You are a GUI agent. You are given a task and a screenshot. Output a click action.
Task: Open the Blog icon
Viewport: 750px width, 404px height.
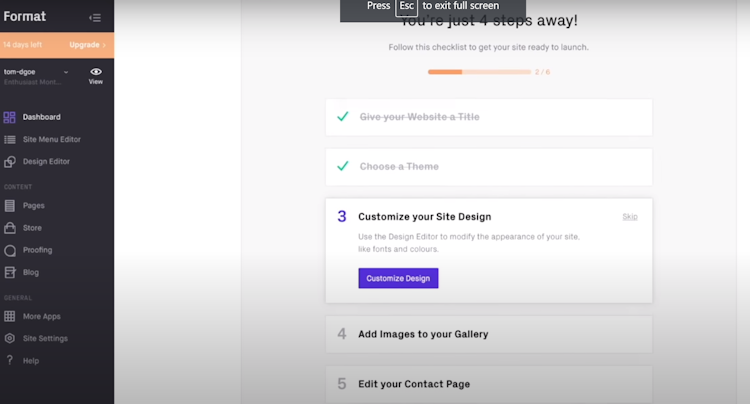click(10, 272)
